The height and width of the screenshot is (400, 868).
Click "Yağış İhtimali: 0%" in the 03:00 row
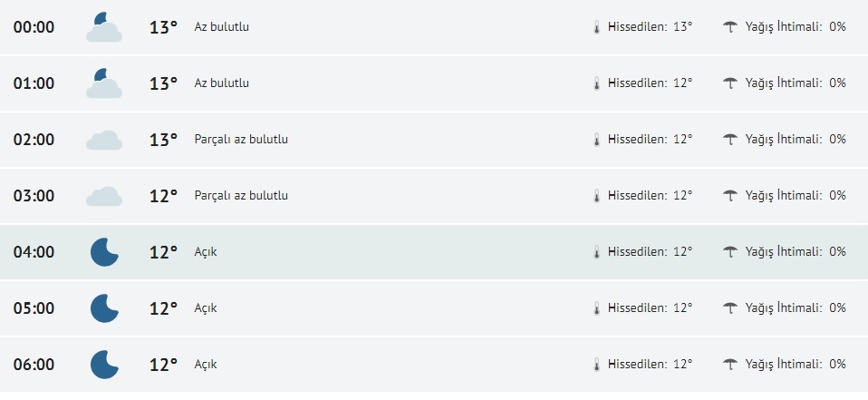pos(795,196)
